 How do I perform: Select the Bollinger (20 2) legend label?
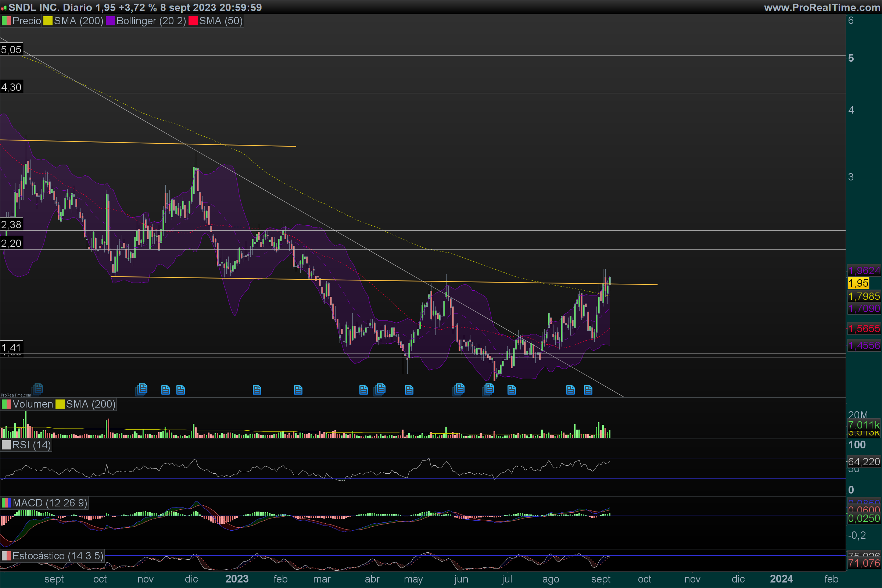151,21
